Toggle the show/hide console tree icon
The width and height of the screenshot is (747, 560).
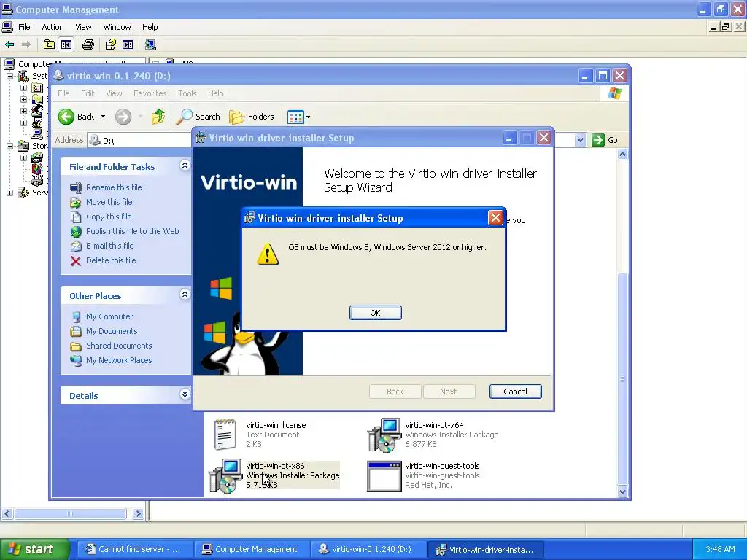(66, 44)
